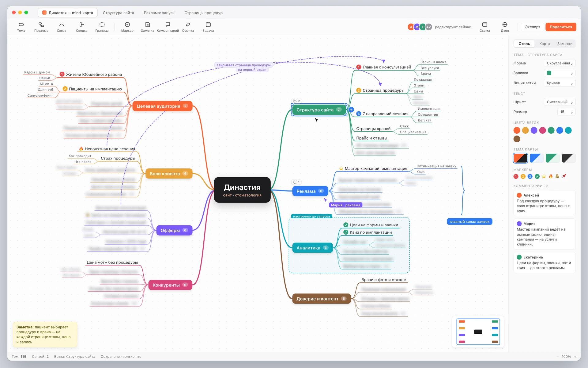Screen dimensions: 588x368
Task: Open the Шрифт font dropdown
Action: tap(560, 102)
